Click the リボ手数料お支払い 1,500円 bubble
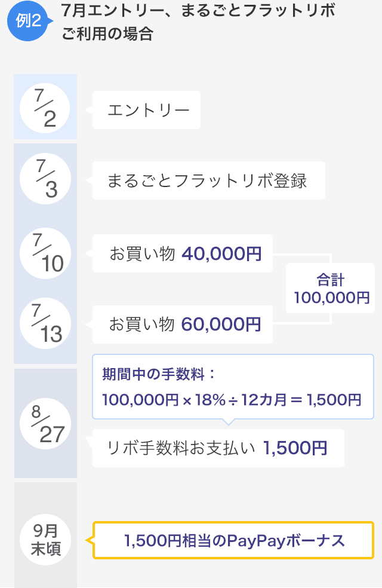This screenshot has width=382, height=588. tap(218, 448)
